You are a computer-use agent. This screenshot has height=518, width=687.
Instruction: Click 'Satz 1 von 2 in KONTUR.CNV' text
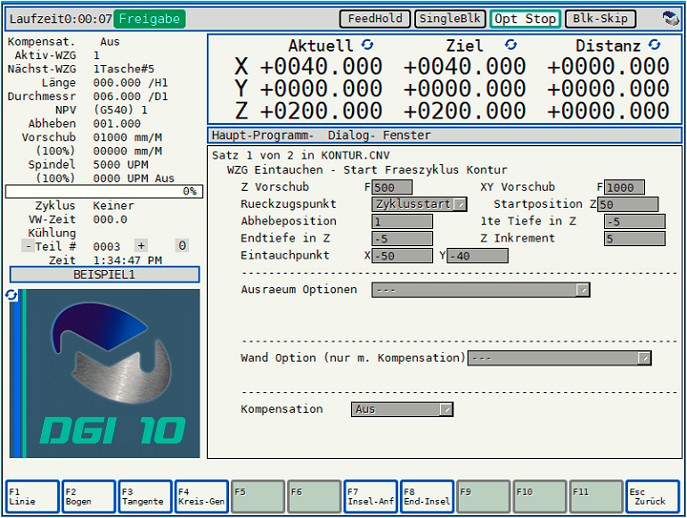pos(301,155)
